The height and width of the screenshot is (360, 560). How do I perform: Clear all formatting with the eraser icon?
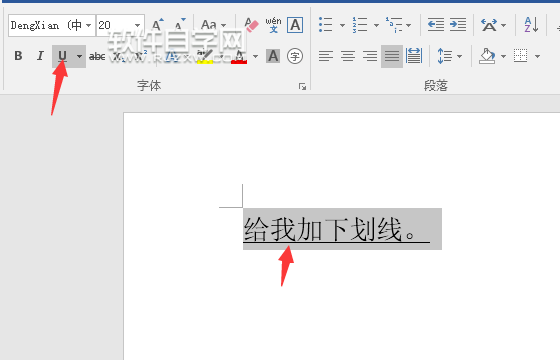click(252, 25)
